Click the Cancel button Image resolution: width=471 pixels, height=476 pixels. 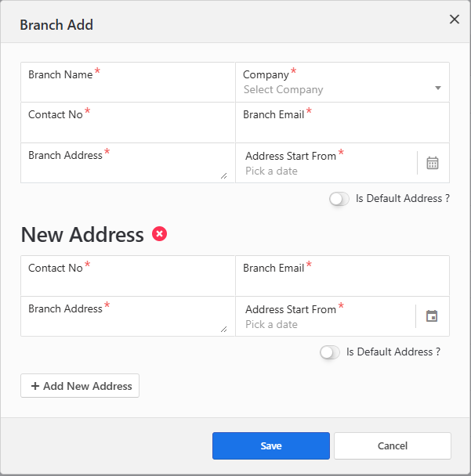click(x=392, y=445)
